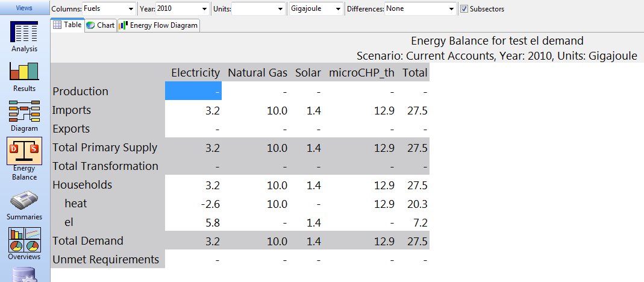Select the Total Demand row label
The width and height of the screenshot is (644, 282).
108,240
